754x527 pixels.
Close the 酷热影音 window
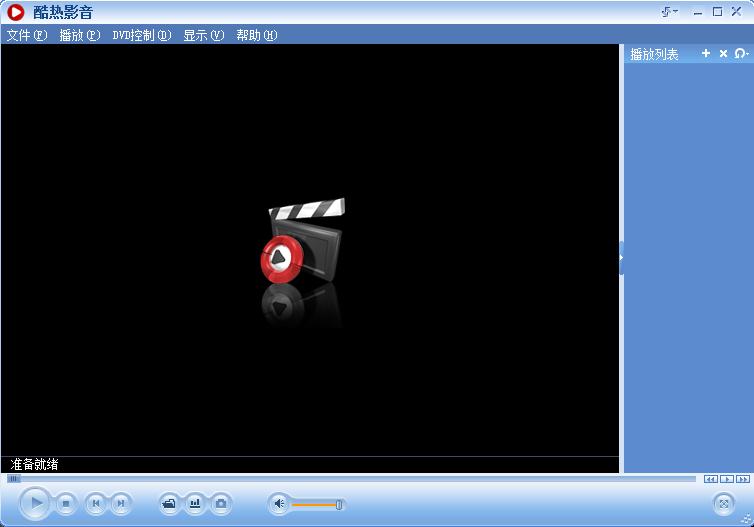pos(736,12)
